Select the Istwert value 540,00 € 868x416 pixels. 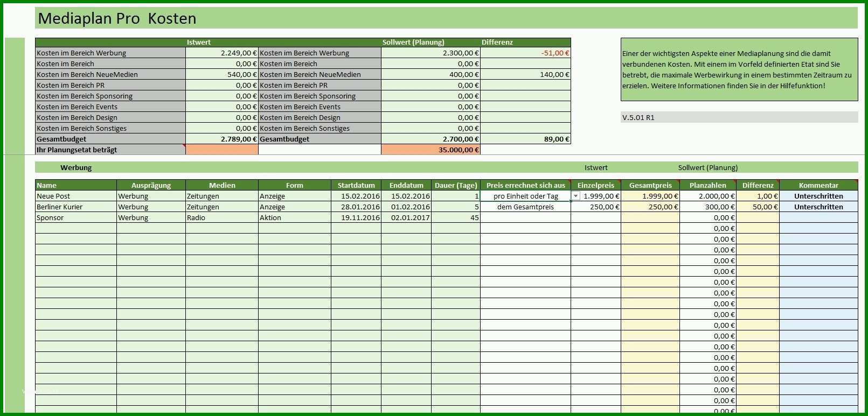click(x=222, y=75)
